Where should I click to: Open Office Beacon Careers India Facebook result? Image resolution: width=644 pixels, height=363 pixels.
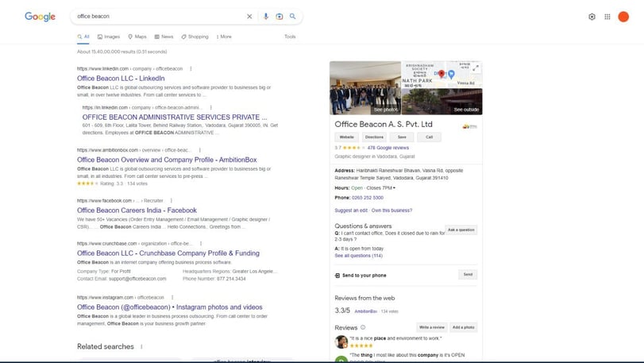(137, 210)
